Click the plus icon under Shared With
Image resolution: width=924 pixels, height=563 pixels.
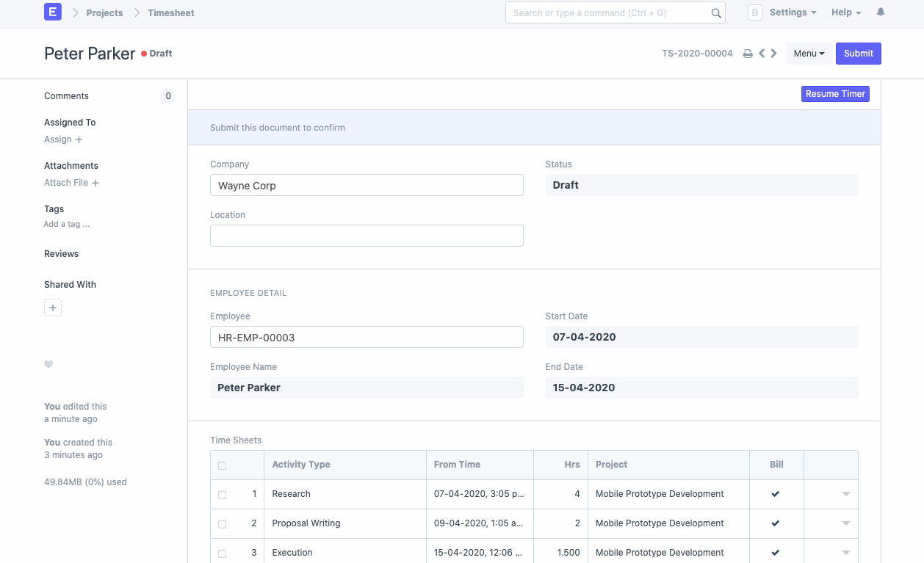52,308
